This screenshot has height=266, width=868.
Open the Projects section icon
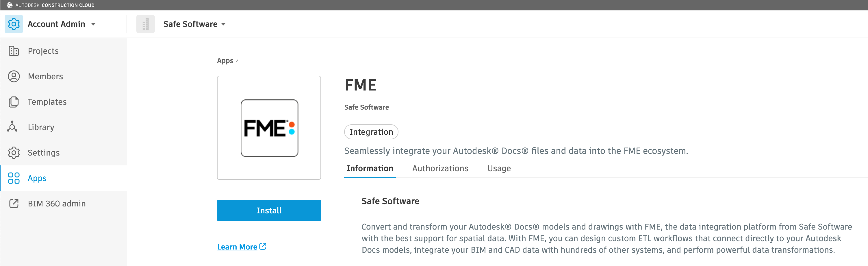pyautogui.click(x=14, y=51)
